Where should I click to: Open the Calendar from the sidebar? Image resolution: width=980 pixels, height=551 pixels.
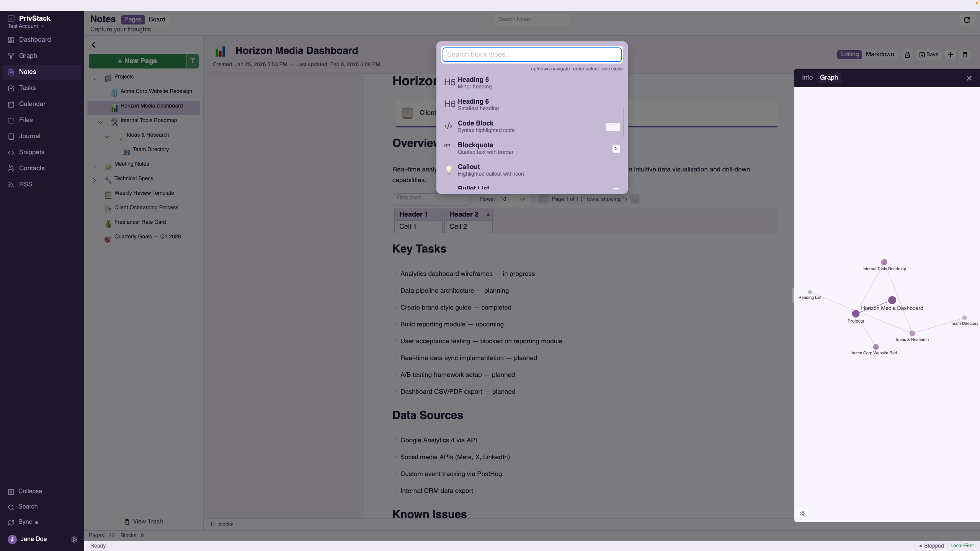tap(32, 104)
